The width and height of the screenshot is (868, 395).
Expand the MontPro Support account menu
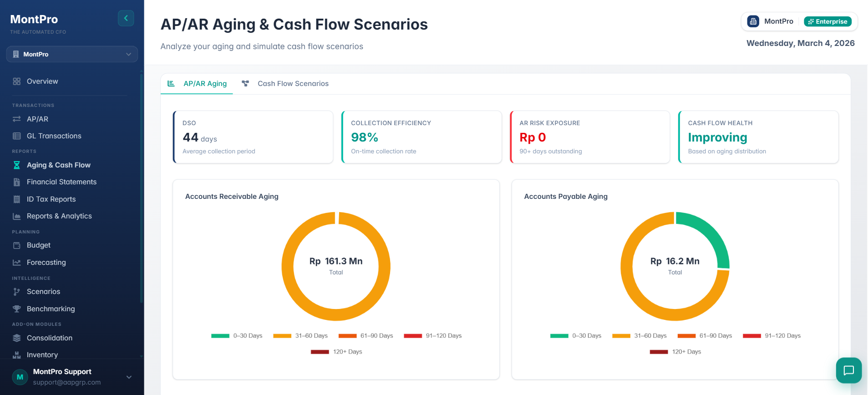129,377
